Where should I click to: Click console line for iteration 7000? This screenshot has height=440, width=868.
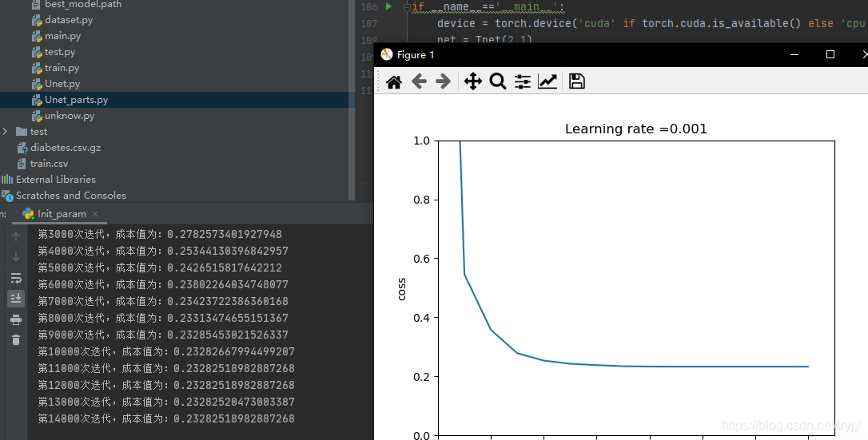(163, 301)
